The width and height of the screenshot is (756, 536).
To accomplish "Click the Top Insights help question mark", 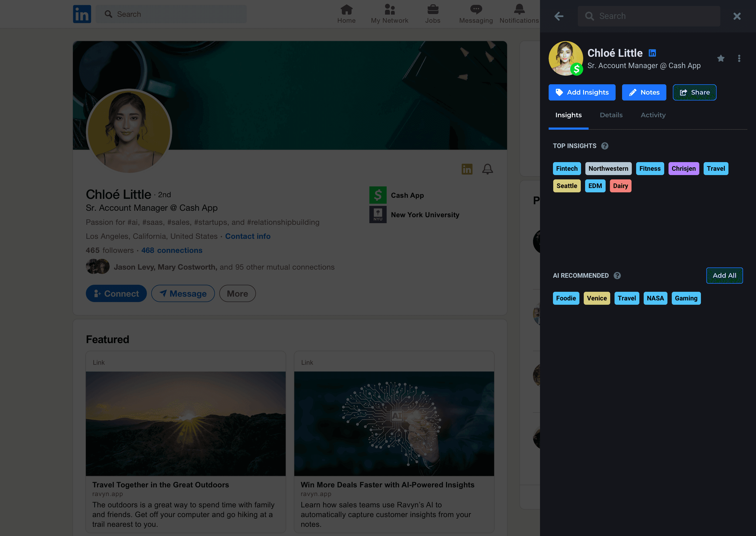I will click(605, 146).
